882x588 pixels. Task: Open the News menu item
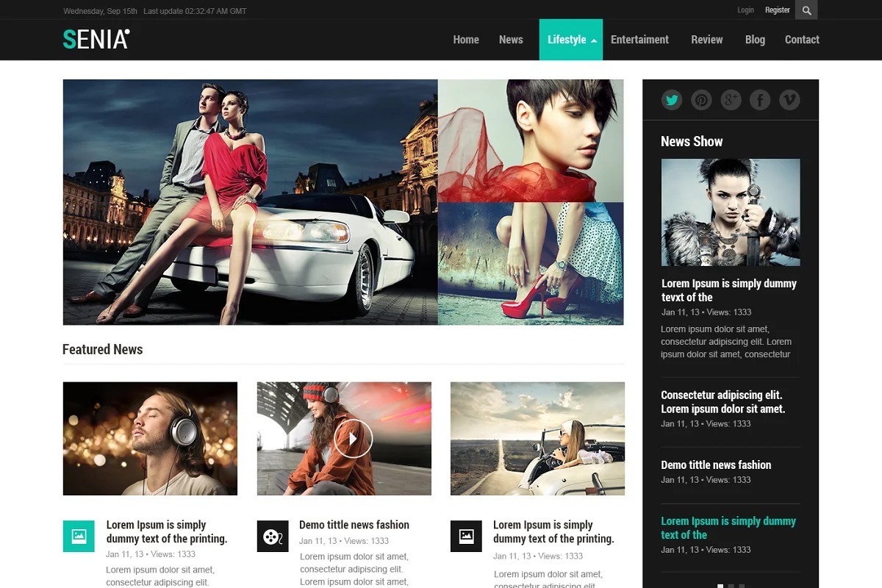(x=511, y=40)
